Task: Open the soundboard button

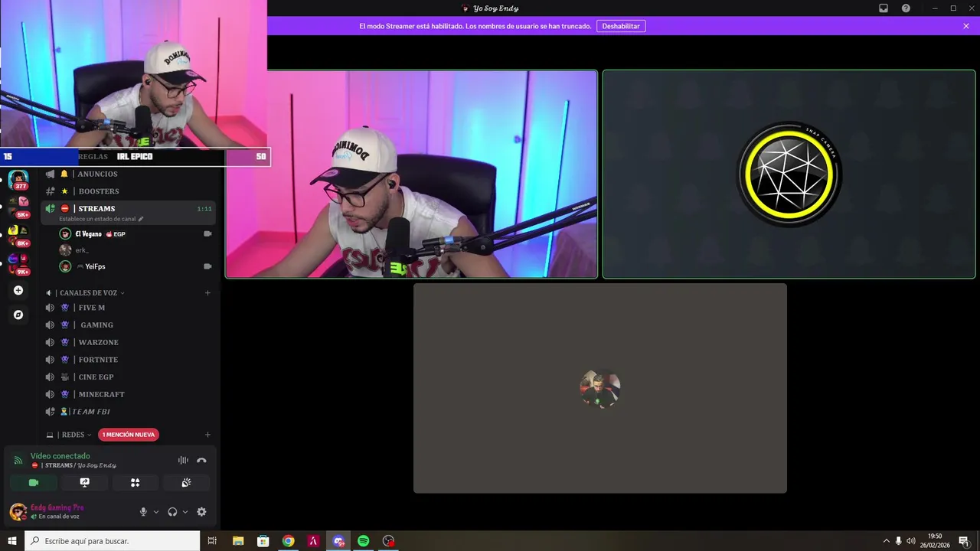Action: coord(186,483)
